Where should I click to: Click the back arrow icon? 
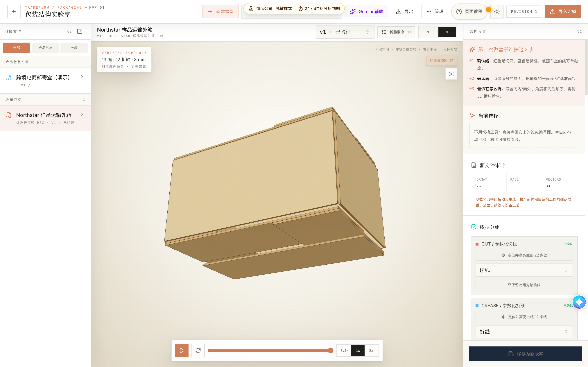[x=14, y=11]
